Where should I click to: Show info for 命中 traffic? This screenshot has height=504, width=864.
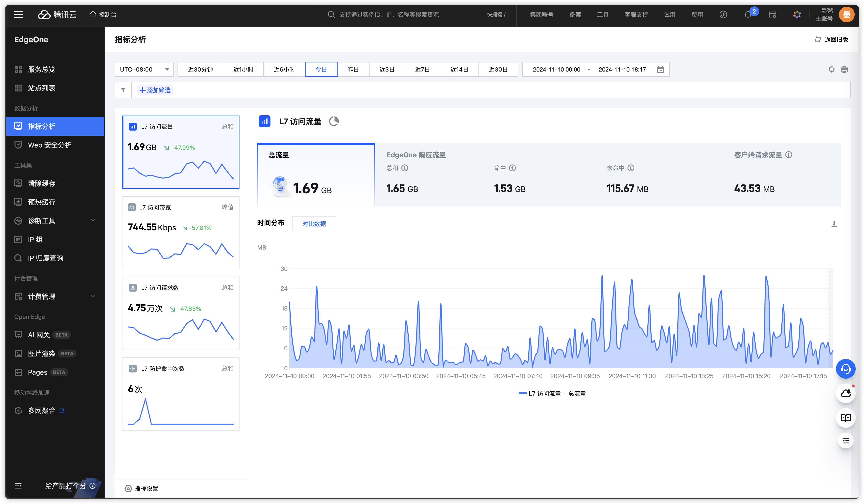tap(512, 168)
